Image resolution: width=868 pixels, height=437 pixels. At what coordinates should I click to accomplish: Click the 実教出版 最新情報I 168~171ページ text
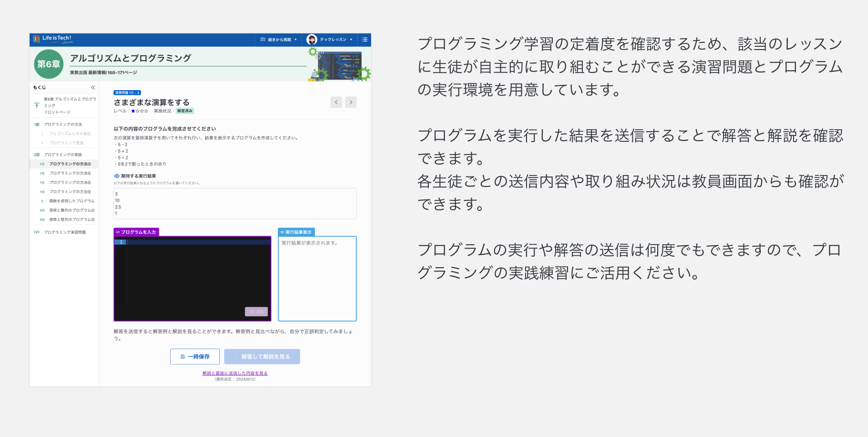(x=103, y=73)
